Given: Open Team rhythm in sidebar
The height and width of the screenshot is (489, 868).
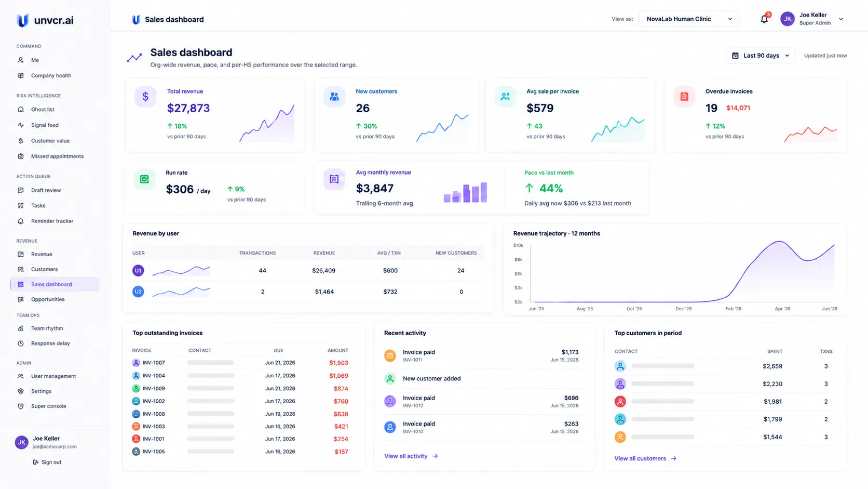Looking at the screenshot, I should click(x=47, y=328).
